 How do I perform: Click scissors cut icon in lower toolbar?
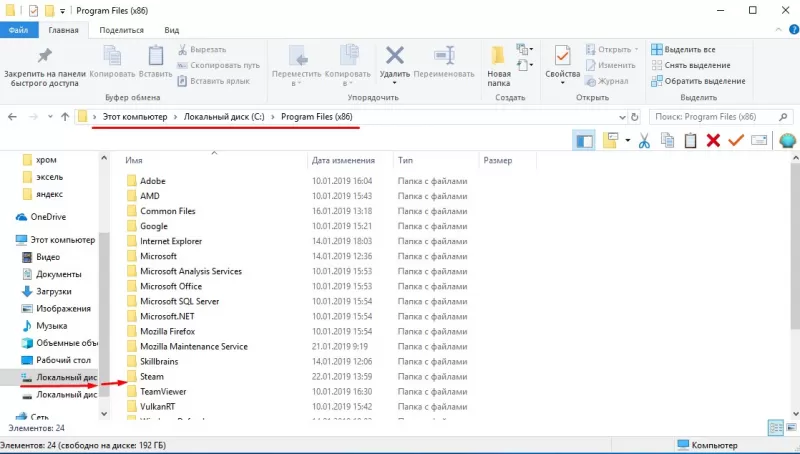(644, 140)
